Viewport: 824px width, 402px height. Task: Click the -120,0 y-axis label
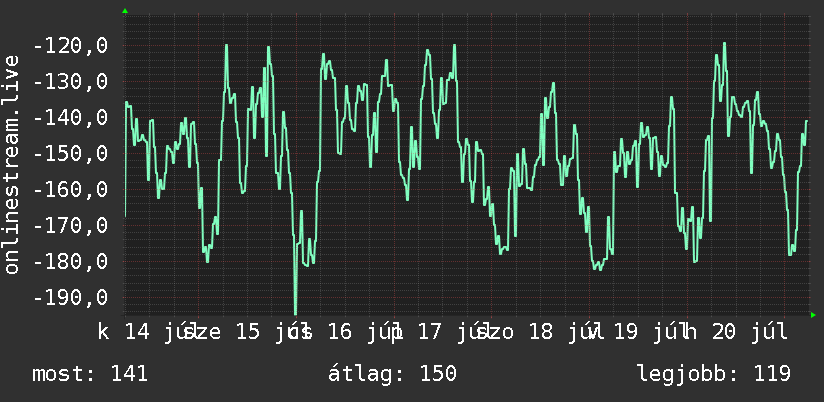tap(70, 46)
